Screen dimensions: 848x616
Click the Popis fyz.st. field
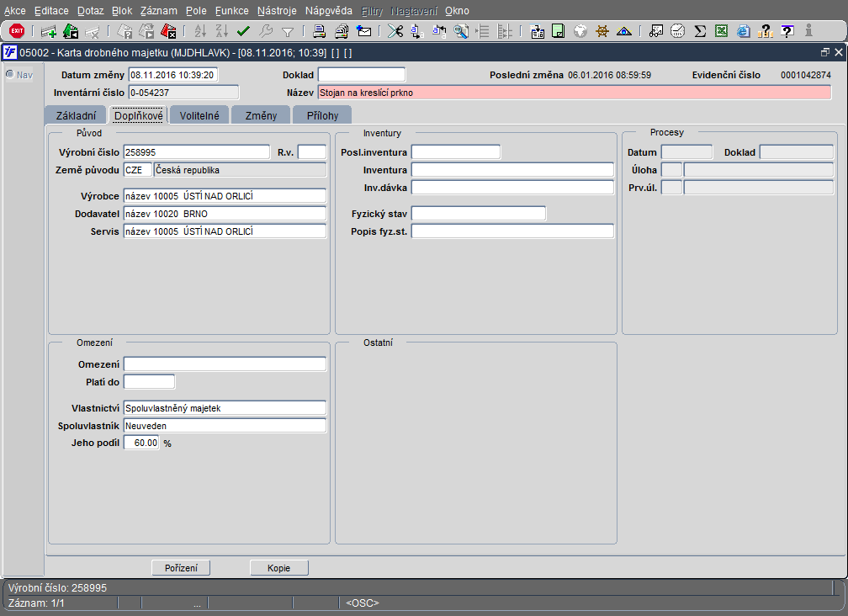pos(512,231)
